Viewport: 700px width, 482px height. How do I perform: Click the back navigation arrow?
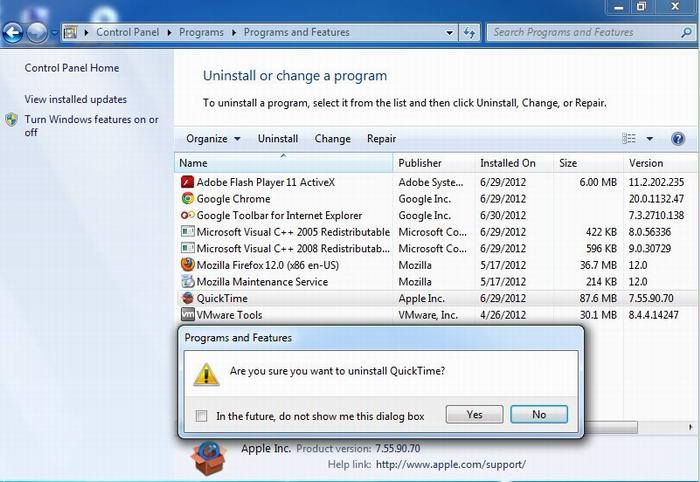click(13, 32)
